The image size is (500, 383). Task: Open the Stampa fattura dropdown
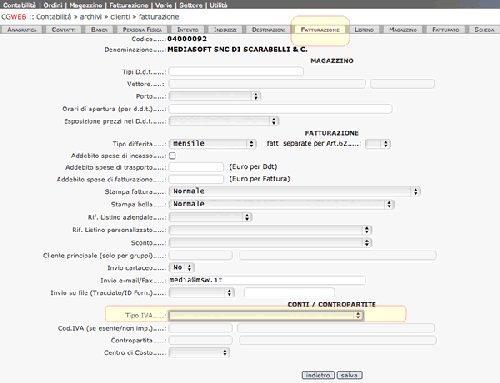(295, 192)
